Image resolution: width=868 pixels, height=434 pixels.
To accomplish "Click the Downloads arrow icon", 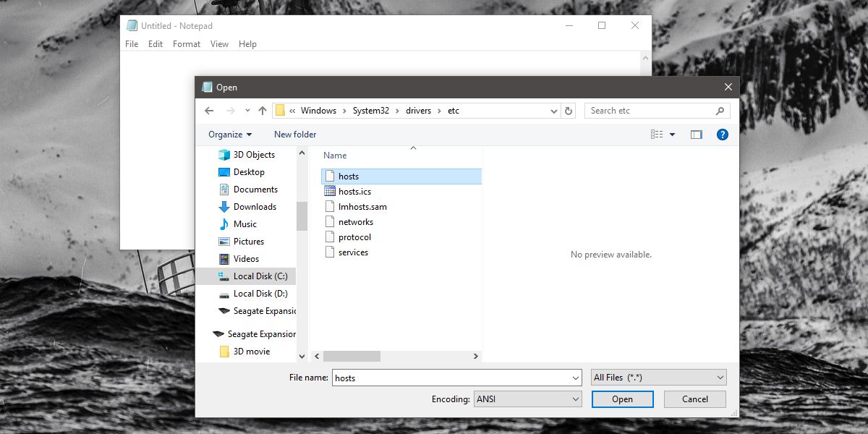I will (x=224, y=207).
